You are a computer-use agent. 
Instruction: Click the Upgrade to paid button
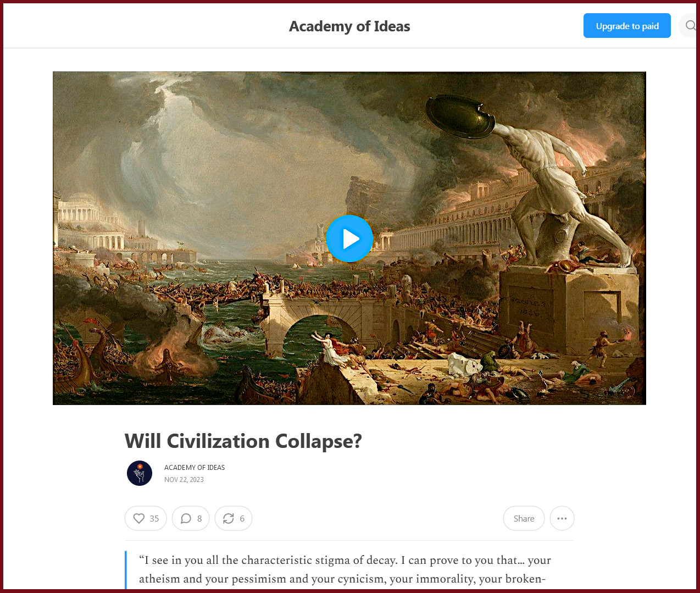[627, 26]
